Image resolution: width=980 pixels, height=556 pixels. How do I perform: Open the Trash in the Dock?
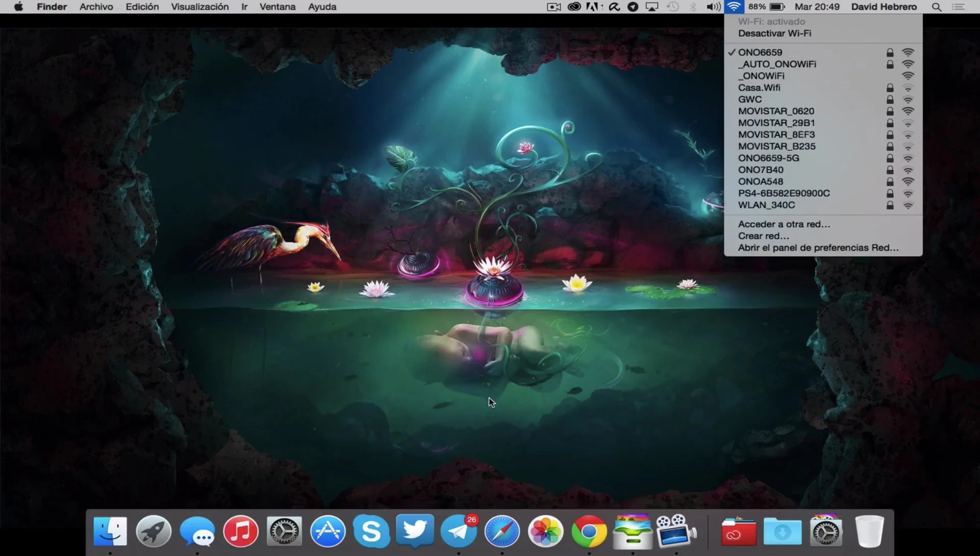tap(869, 531)
